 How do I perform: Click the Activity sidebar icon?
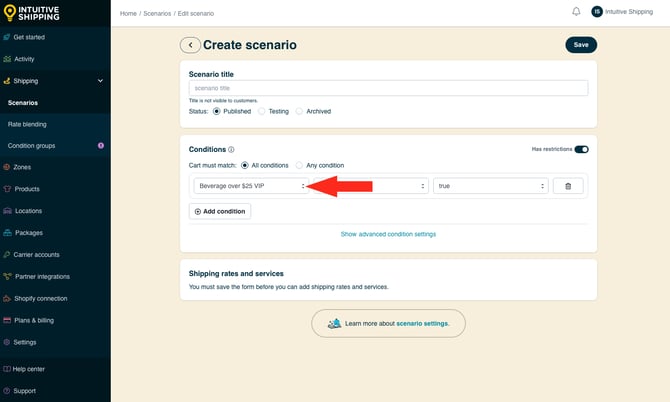coord(7,59)
